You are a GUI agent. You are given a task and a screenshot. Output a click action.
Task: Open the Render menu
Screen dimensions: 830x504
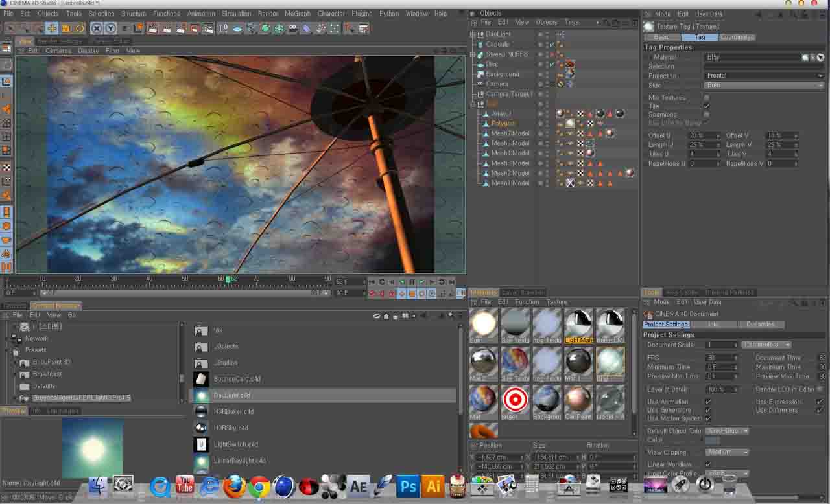click(268, 13)
